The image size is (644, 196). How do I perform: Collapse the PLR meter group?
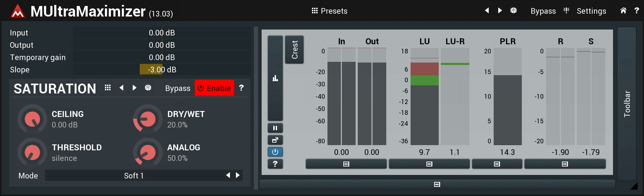point(497,164)
